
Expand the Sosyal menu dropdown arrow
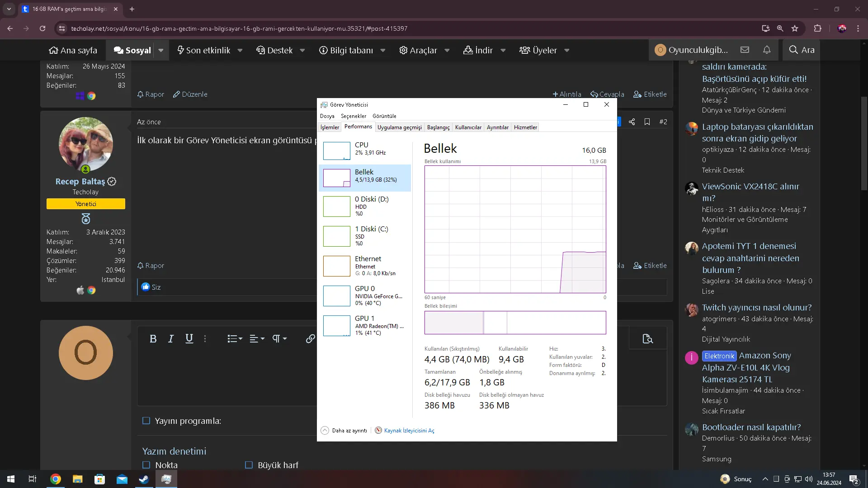[161, 50]
